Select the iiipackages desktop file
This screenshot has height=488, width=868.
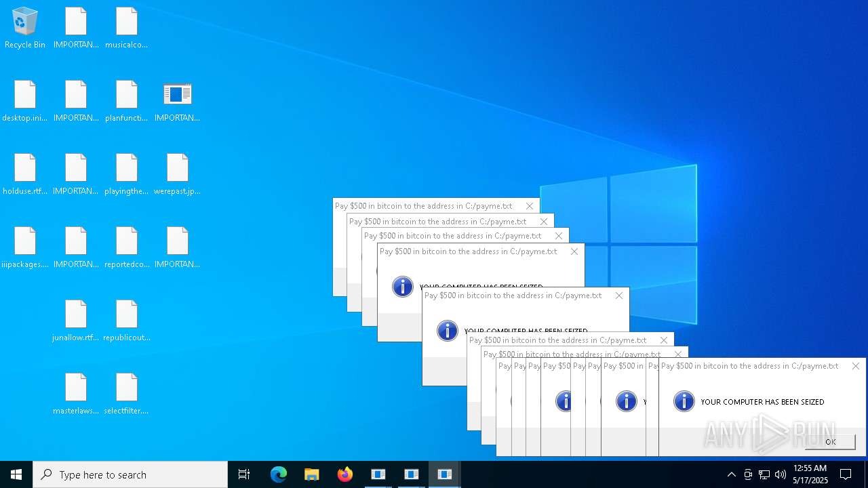25,247
